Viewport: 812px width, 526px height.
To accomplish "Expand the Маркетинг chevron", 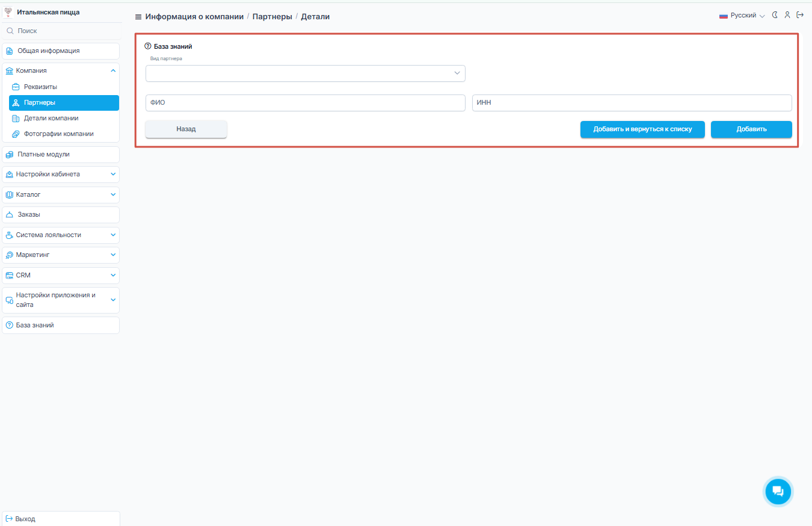I will tap(113, 255).
